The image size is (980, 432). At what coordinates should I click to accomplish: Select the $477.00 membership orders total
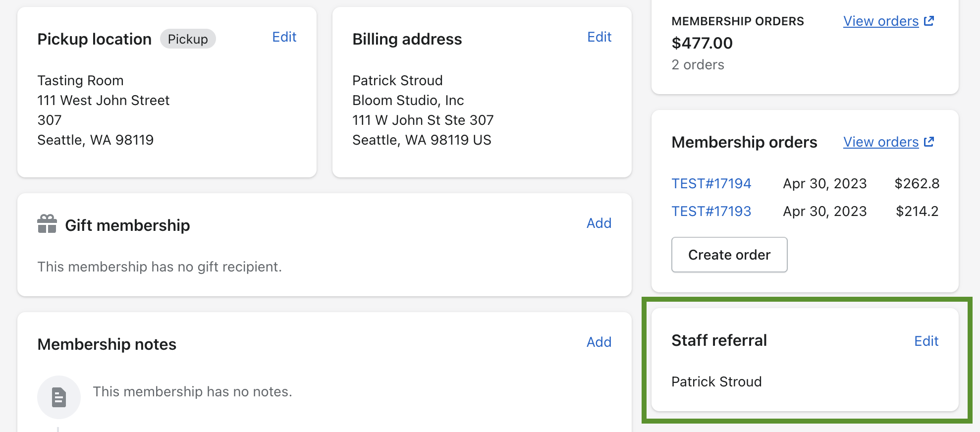(702, 43)
